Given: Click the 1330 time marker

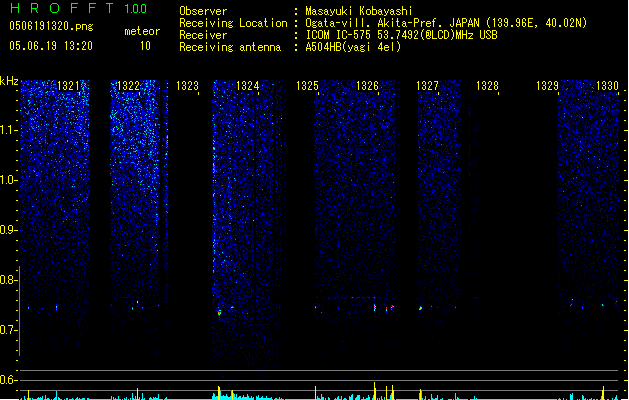Looking at the screenshot, I should 607,86.
